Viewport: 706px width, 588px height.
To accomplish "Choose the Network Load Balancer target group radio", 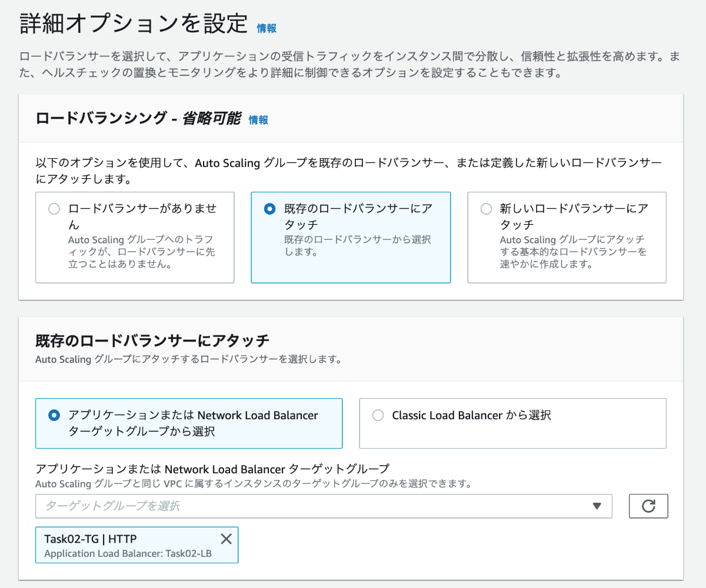I will pos(54,415).
